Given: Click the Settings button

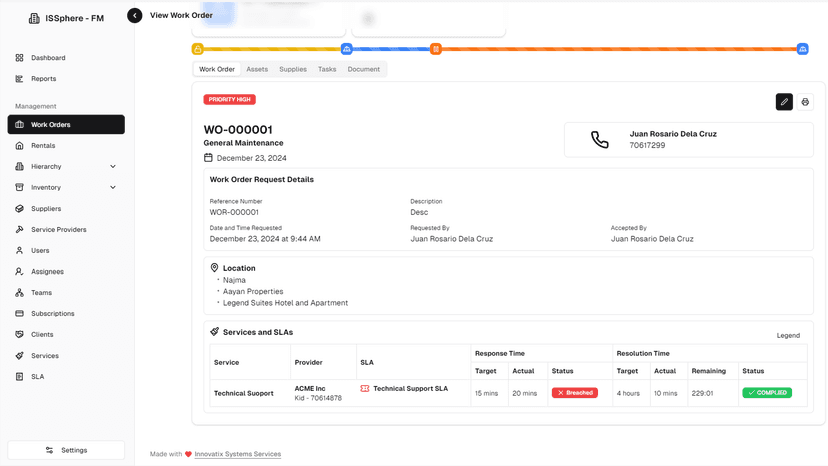Looking at the screenshot, I should pos(66,450).
